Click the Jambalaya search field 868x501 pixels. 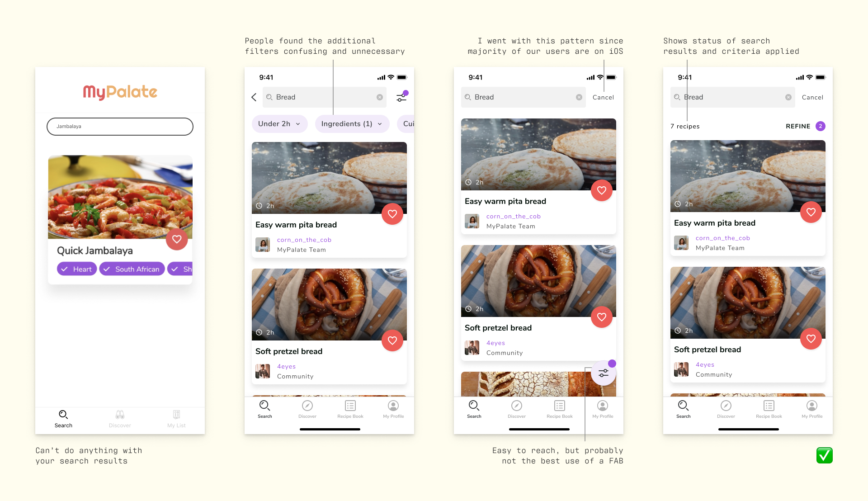click(120, 127)
